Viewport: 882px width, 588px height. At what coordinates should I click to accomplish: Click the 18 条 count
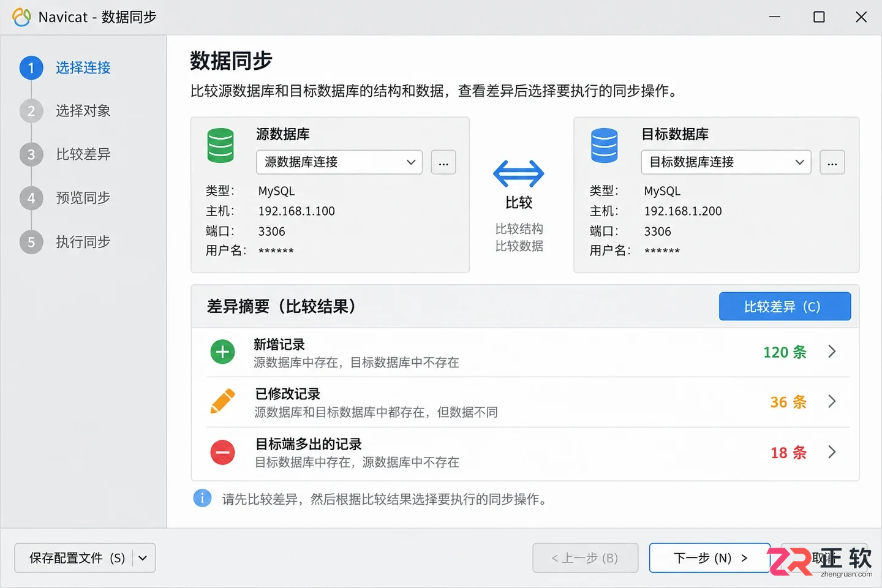tap(788, 453)
